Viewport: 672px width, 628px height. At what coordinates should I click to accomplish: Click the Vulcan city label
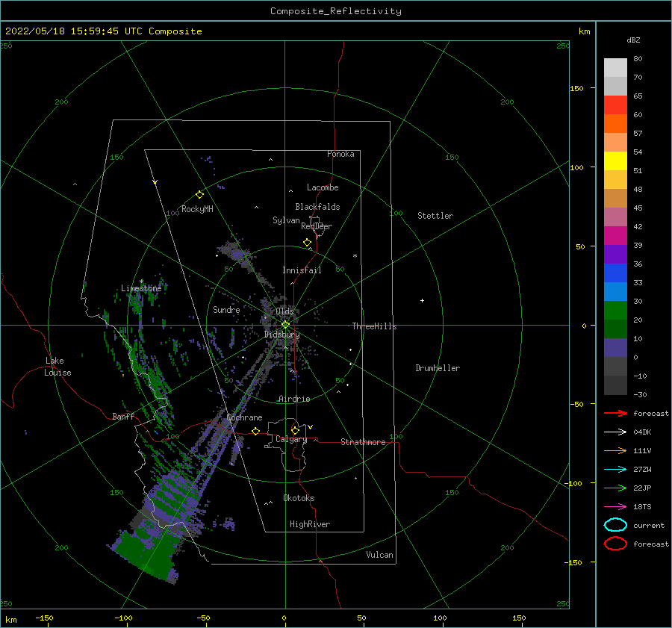point(379,555)
